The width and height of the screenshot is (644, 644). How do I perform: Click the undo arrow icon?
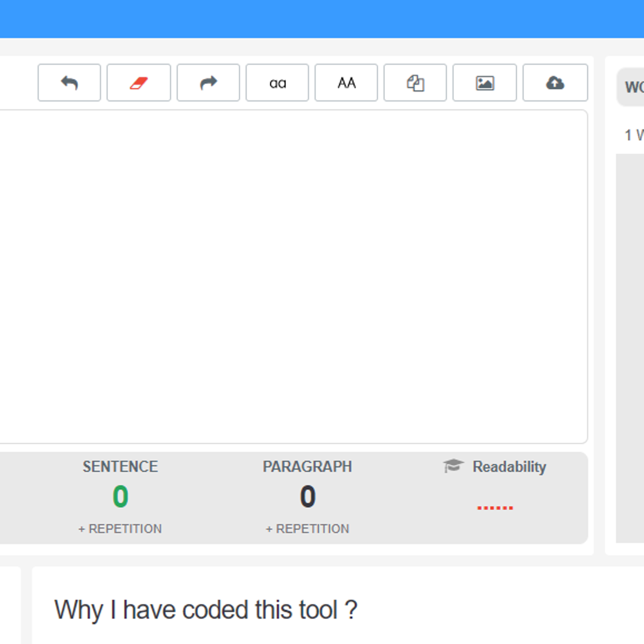pos(69,83)
